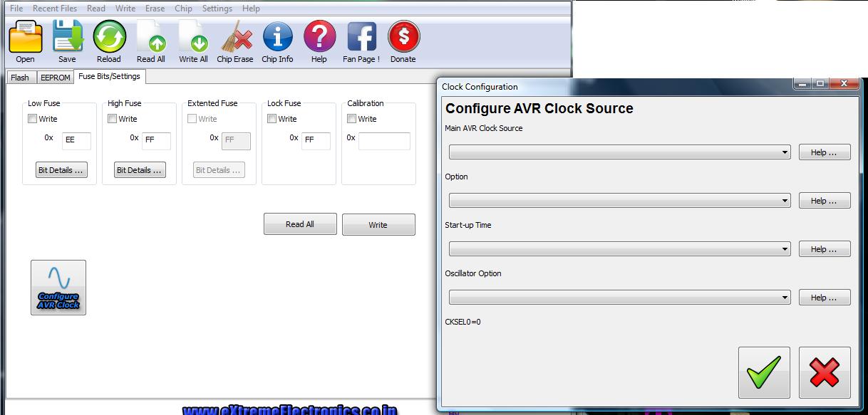Click the Low Fuse hex value field

[77, 141]
